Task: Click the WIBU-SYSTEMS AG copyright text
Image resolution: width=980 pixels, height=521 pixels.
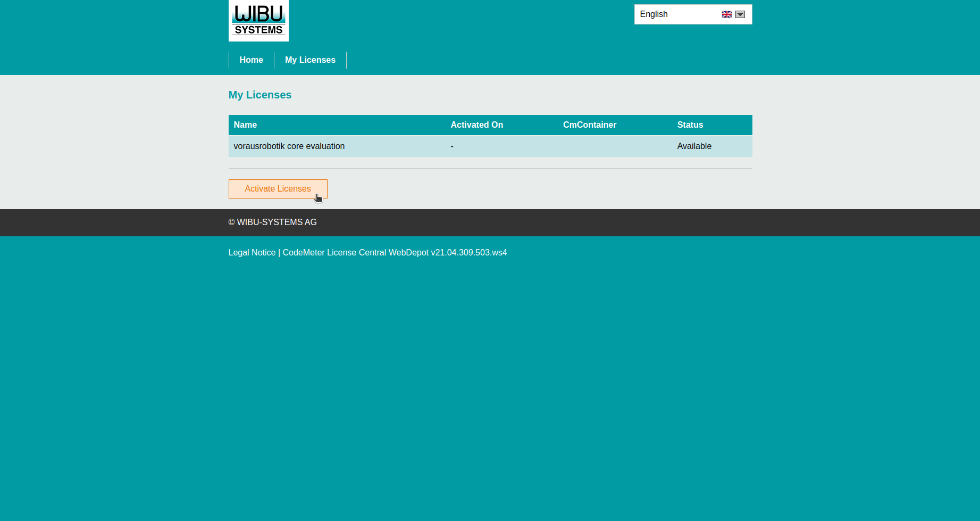Action: tap(272, 222)
